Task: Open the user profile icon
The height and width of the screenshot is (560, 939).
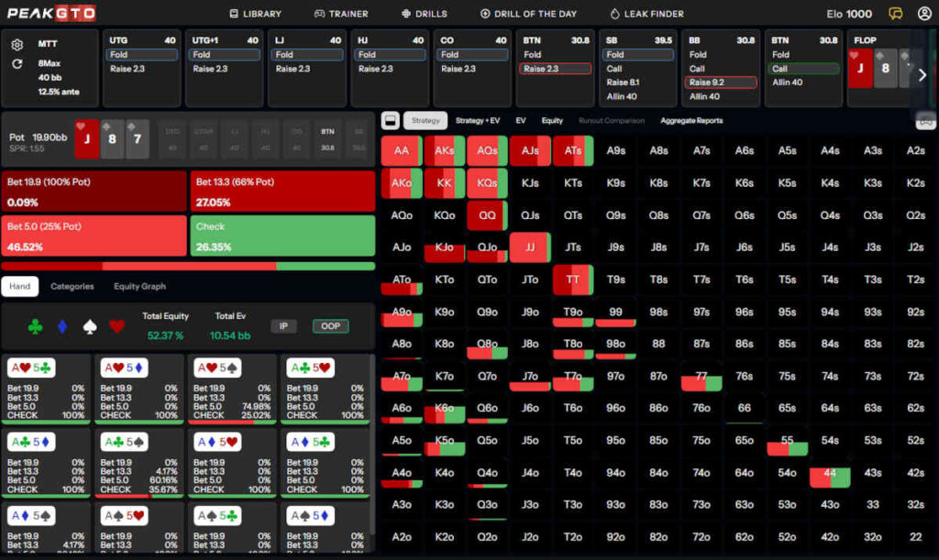Action: 922,14
